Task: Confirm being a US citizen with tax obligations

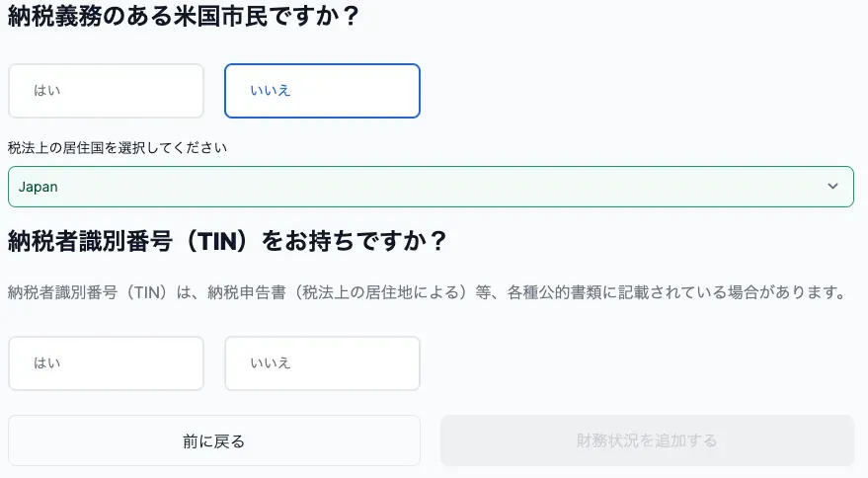Action: 106,91
